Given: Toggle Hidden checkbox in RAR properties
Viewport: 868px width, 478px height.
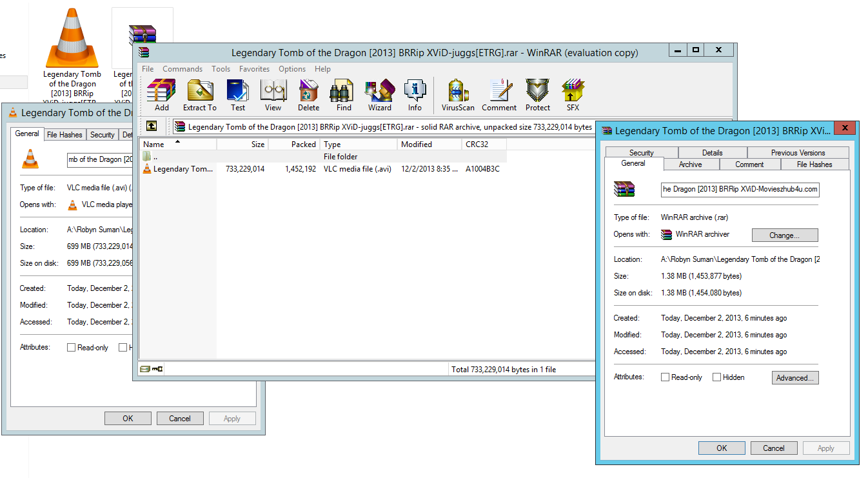Looking at the screenshot, I should pyautogui.click(x=716, y=377).
